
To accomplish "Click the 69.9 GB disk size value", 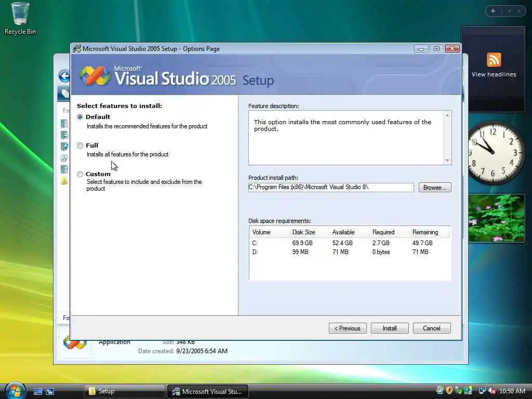I will tap(302, 243).
